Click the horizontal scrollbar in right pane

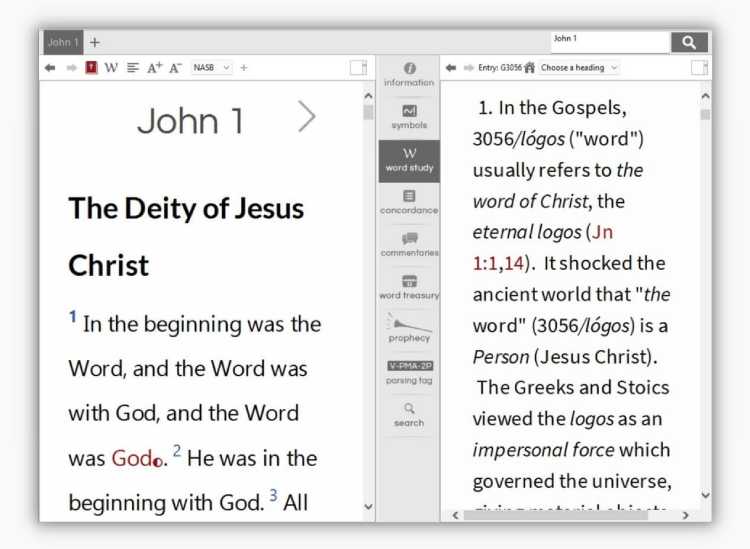pos(570,515)
